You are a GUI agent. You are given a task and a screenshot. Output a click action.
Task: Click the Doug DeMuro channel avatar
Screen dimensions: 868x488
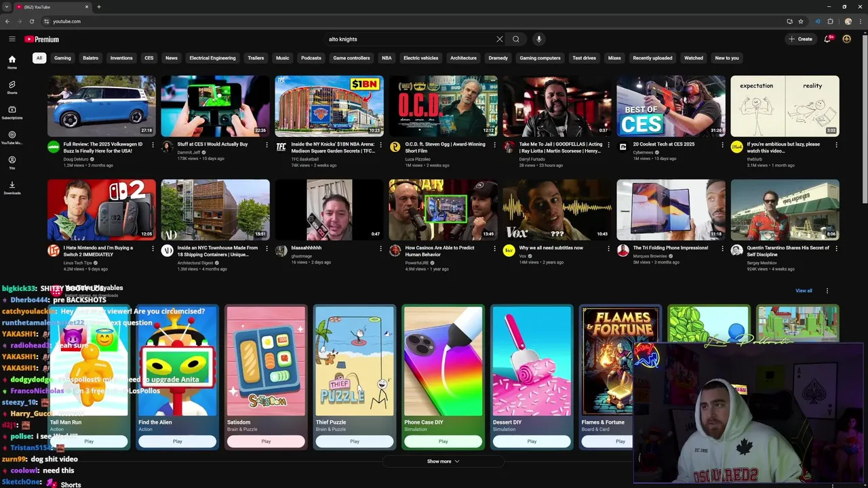(x=54, y=147)
